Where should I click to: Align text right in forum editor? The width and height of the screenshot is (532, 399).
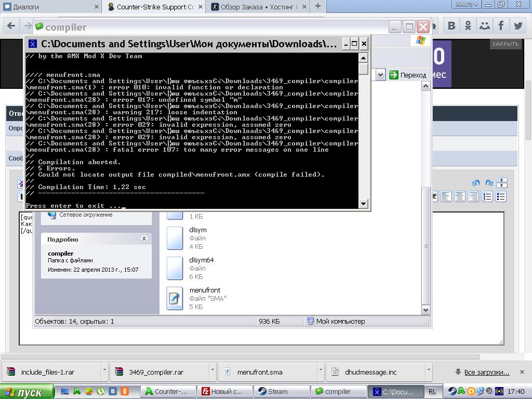point(473,196)
